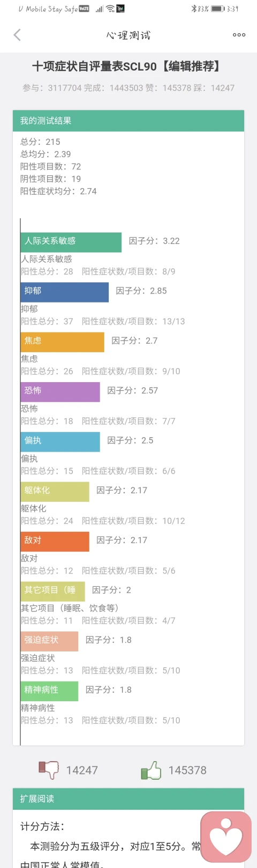Select the green 人际关系敏感 bar
Viewport: 257px width, 868px height.
71,242
